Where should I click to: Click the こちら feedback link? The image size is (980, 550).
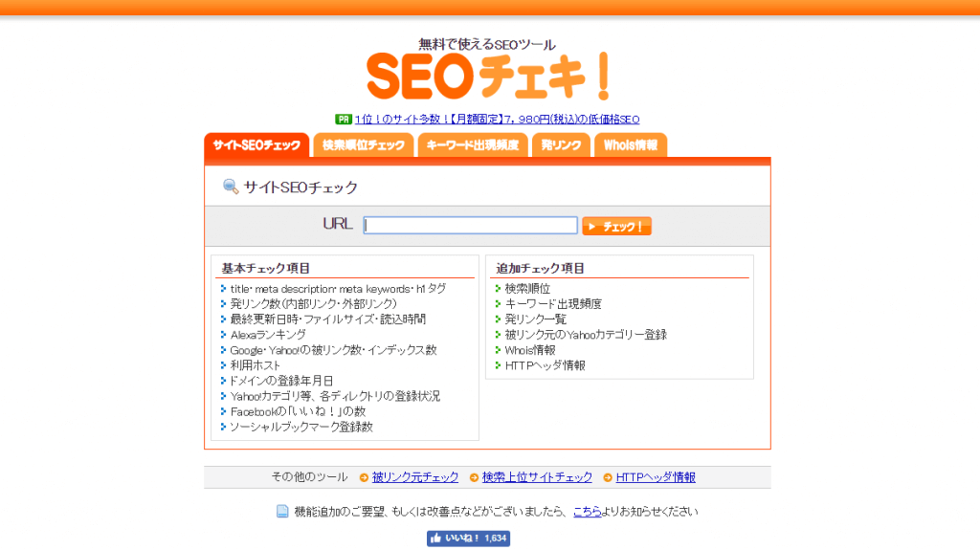(x=588, y=511)
